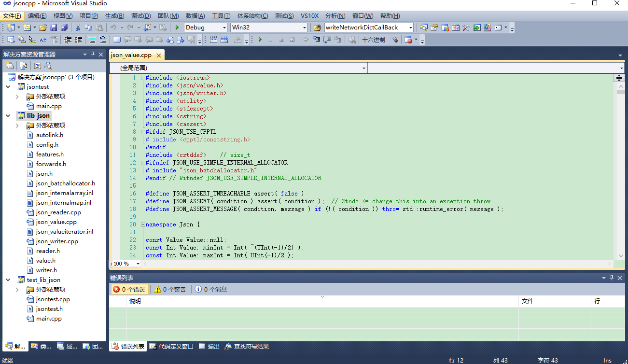628x364 pixels.
Task: Open the Debug menu
Action: 141,16
